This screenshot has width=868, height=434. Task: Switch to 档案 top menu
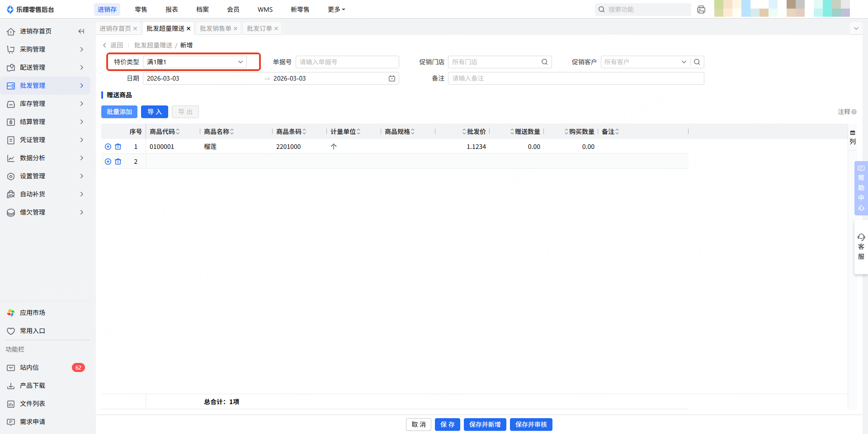(203, 10)
